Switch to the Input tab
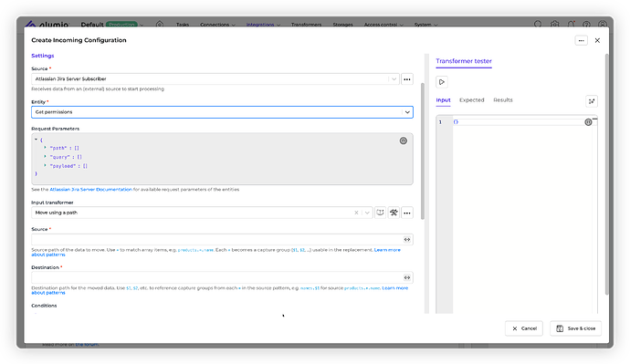 tap(443, 100)
